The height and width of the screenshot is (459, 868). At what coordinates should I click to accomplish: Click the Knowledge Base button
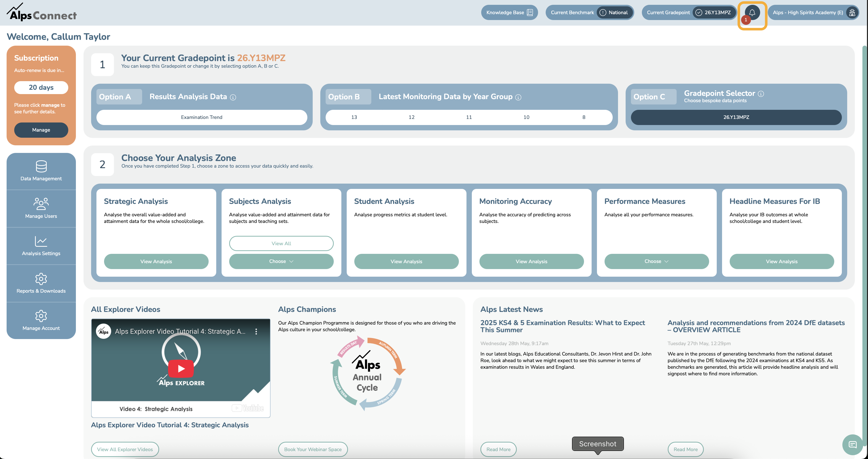pos(509,12)
